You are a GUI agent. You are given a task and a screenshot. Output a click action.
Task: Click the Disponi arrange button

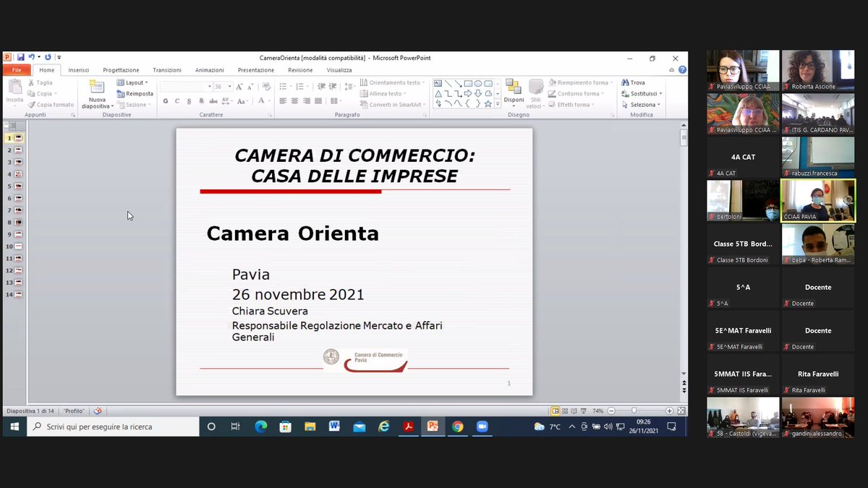coord(514,94)
